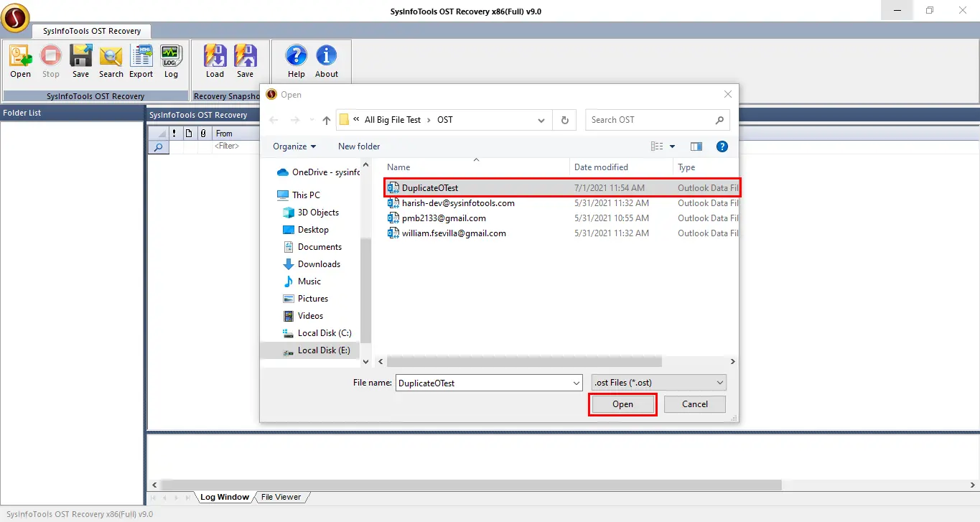
Task: Click the File name input field
Action: point(483,383)
